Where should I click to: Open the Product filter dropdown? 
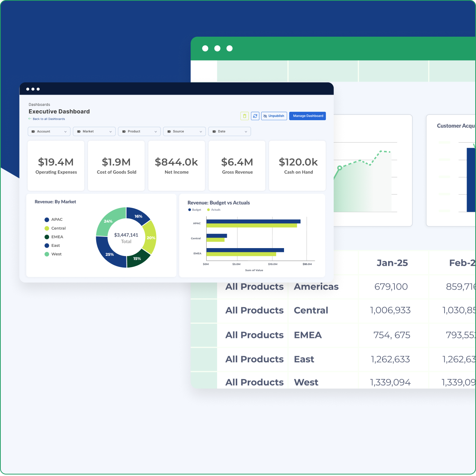[x=139, y=131]
